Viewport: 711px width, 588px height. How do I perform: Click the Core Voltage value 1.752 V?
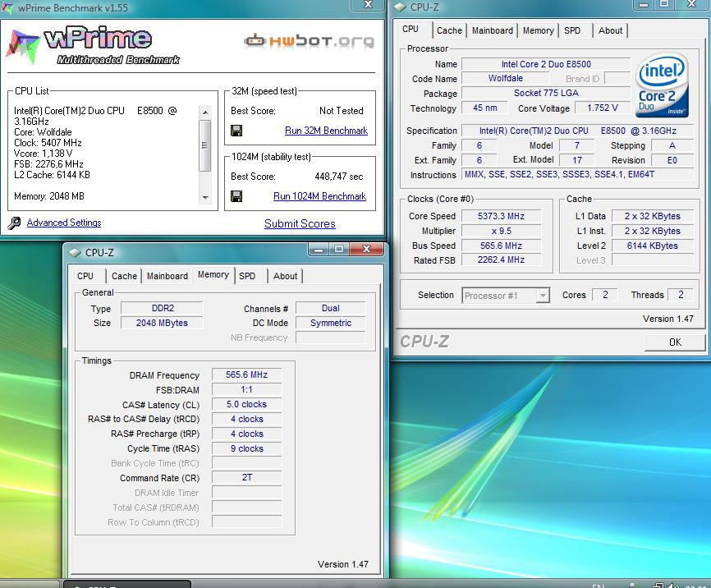click(x=603, y=108)
